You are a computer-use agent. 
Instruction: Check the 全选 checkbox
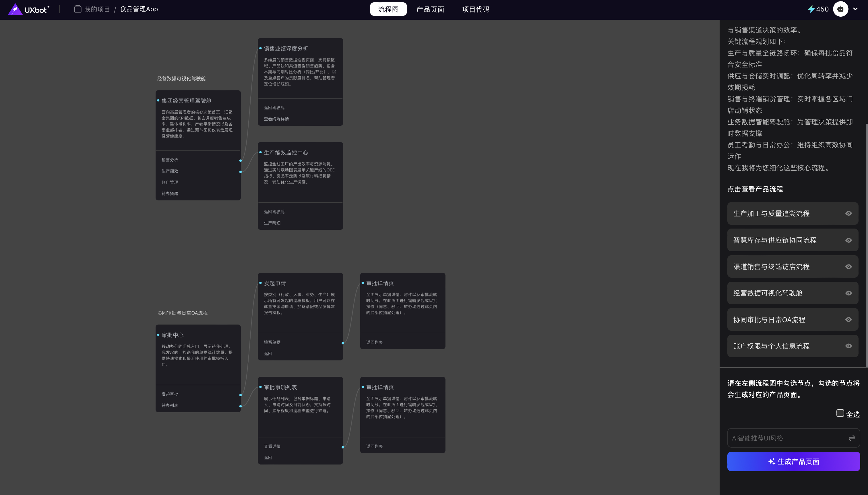[x=840, y=413]
